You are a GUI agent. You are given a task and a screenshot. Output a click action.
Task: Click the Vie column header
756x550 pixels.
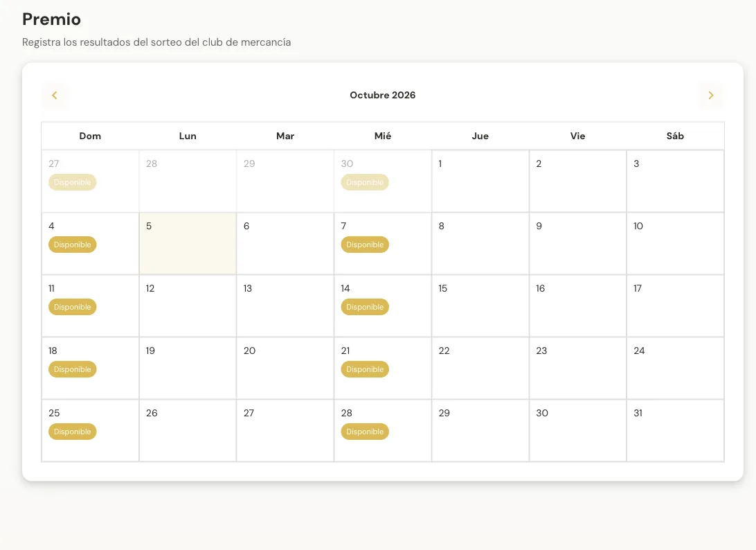577,136
